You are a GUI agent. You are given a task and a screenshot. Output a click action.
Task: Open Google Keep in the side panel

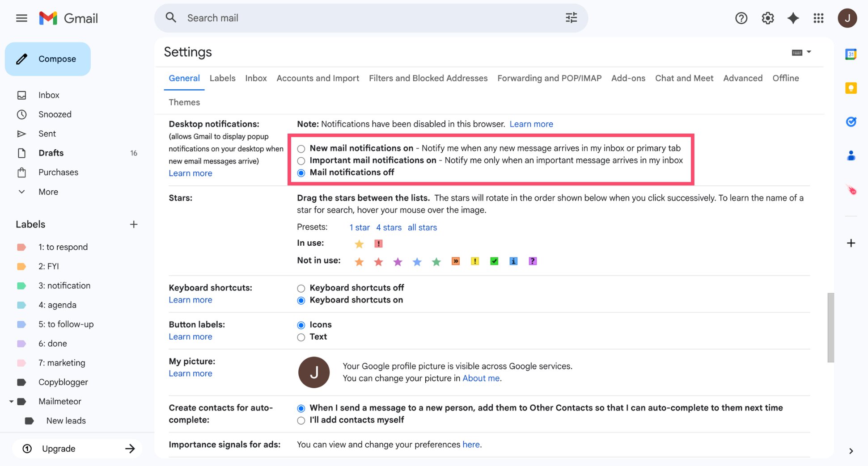pyautogui.click(x=851, y=88)
